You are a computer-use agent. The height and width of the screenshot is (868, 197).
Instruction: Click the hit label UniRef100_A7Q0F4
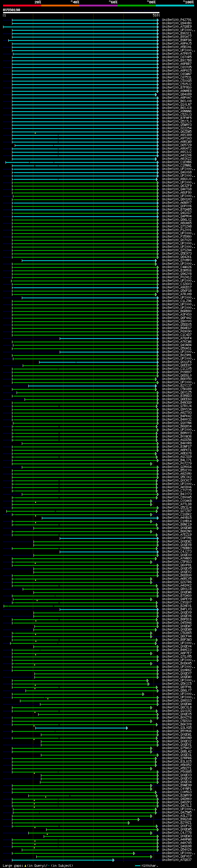[x=177, y=338]
